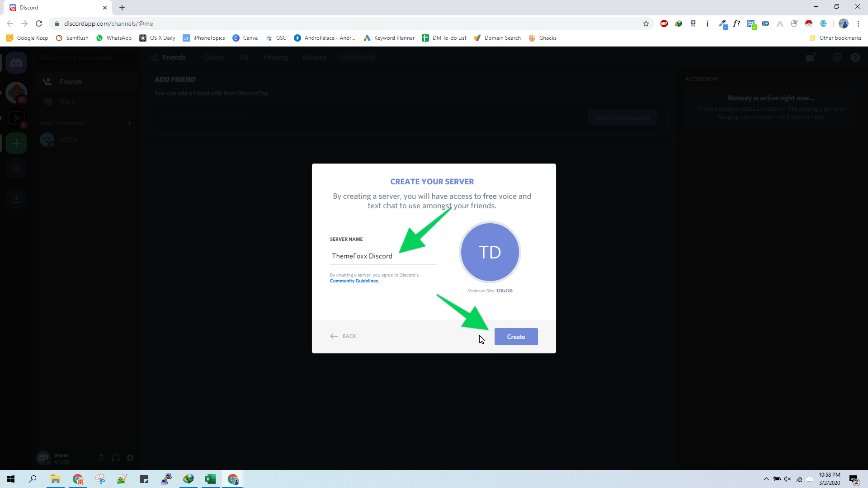Screen dimensions: 868x488
Task: Open the SemRush bookmark
Action: (72, 38)
